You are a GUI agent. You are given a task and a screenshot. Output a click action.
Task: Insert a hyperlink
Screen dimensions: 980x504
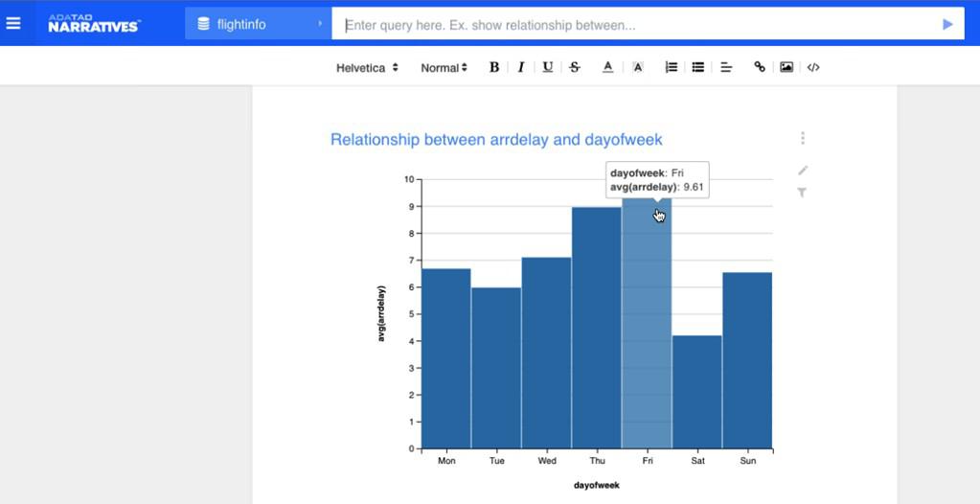point(760,67)
